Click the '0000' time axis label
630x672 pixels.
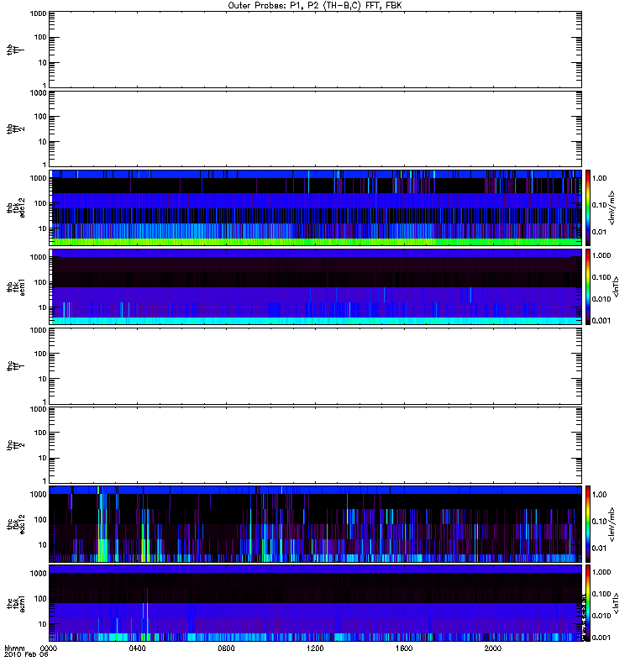point(48,648)
